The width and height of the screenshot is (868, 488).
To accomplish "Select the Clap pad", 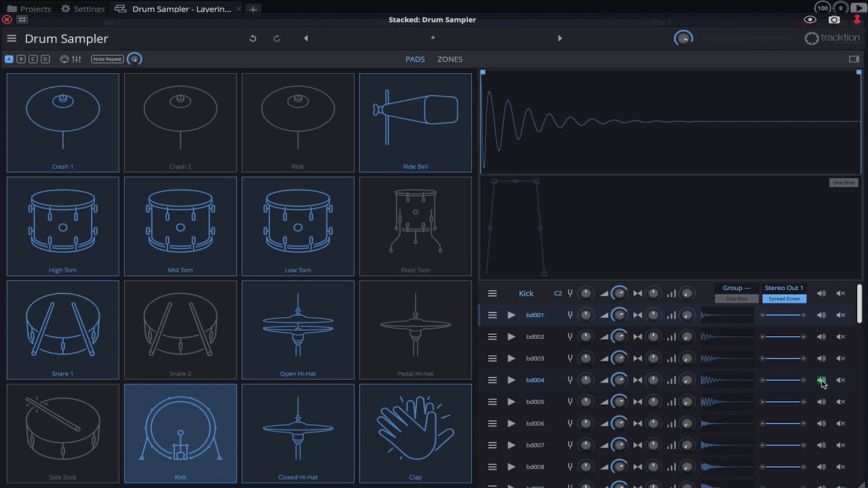I will (x=416, y=434).
